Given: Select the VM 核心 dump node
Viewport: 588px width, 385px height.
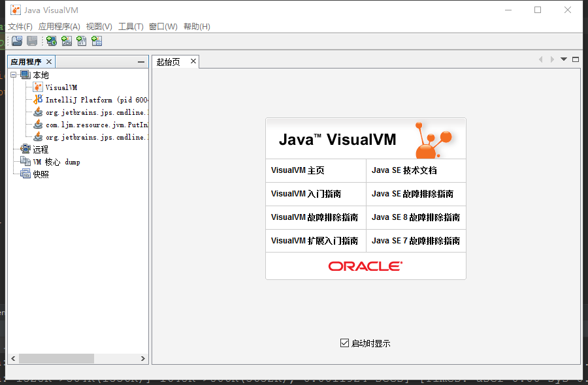Looking at the screenshot, I should point(57,162).
